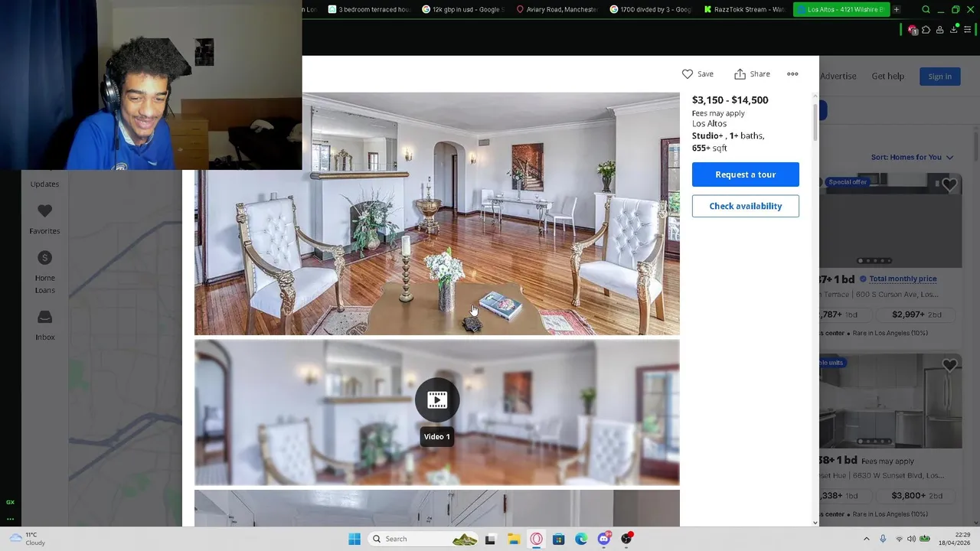Show hidden system tray icons
This screenshot has width=980, height=551.
tap(867, 539)
